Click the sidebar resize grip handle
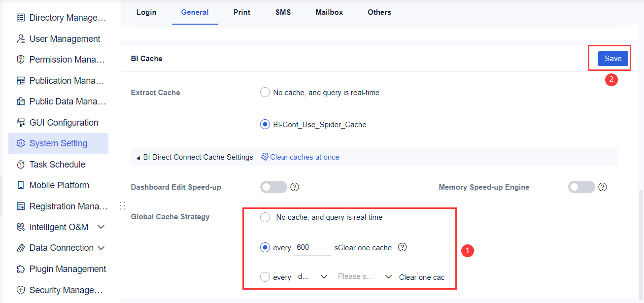Viewport: 644px width, 303px height. [122, 205]
